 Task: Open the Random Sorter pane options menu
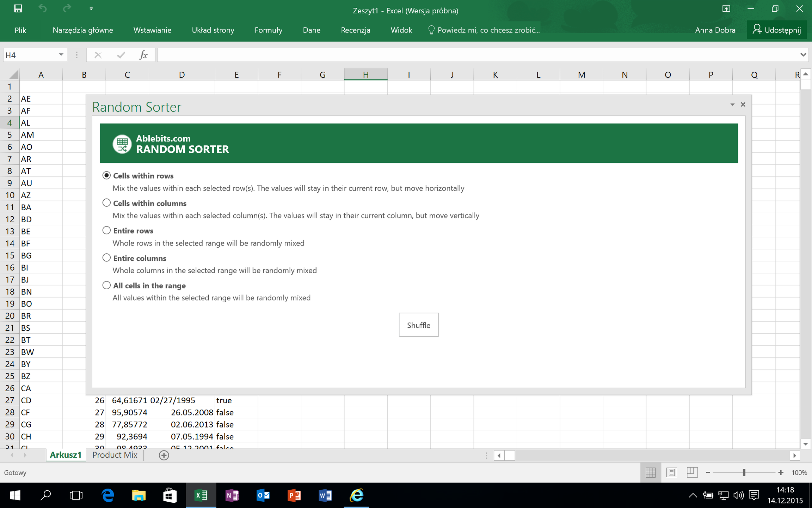coord(732,104)
